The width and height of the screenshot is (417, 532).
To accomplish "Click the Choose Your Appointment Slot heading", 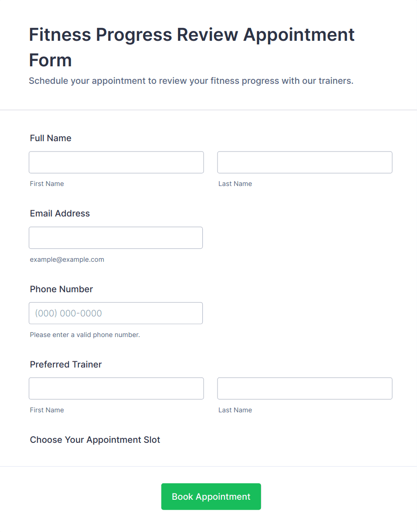I will tap(95, 440).
